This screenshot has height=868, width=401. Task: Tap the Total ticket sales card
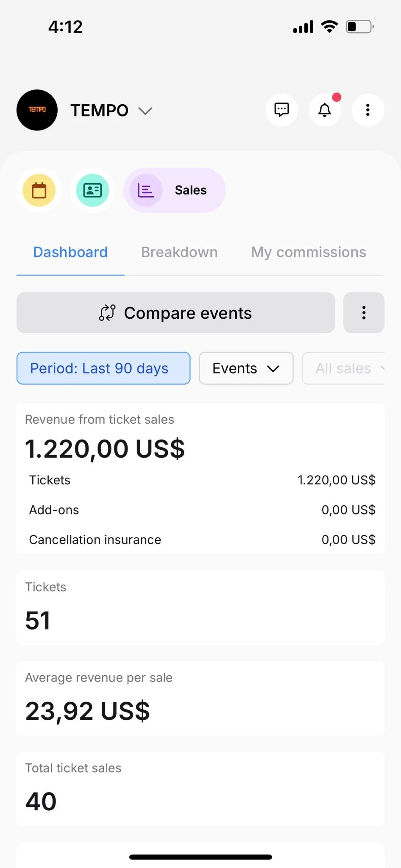[200, 789]
